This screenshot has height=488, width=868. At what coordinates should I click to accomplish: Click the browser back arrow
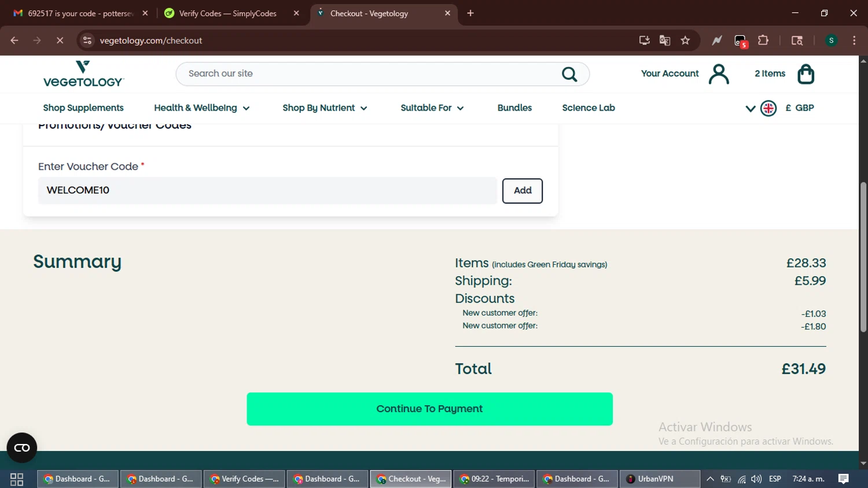point(14,41)
